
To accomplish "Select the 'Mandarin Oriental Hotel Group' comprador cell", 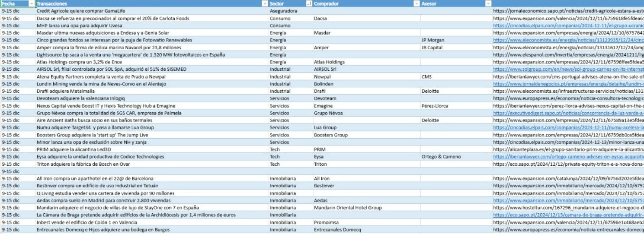I will coord(366,208).
